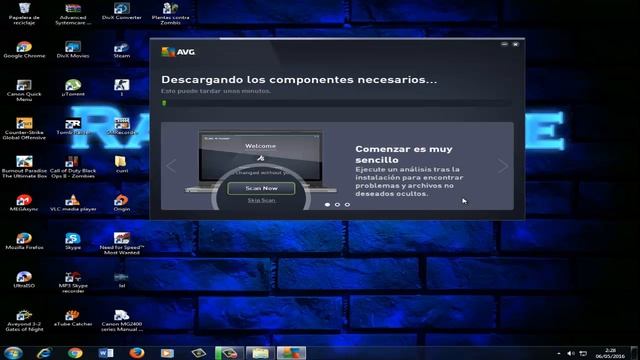Click the AVG download progress bar
The image size is (640, 360).
click(337, 103)
